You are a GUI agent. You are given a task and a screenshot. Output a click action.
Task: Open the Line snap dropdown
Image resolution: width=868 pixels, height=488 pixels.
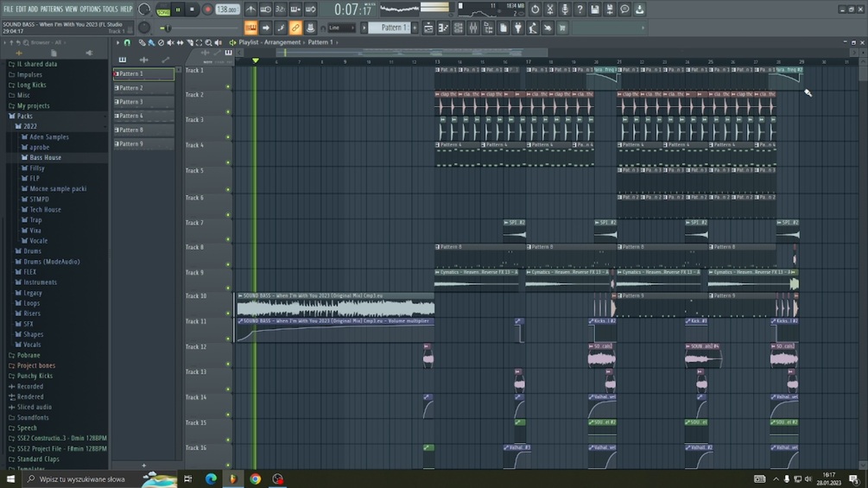(341, 28)
